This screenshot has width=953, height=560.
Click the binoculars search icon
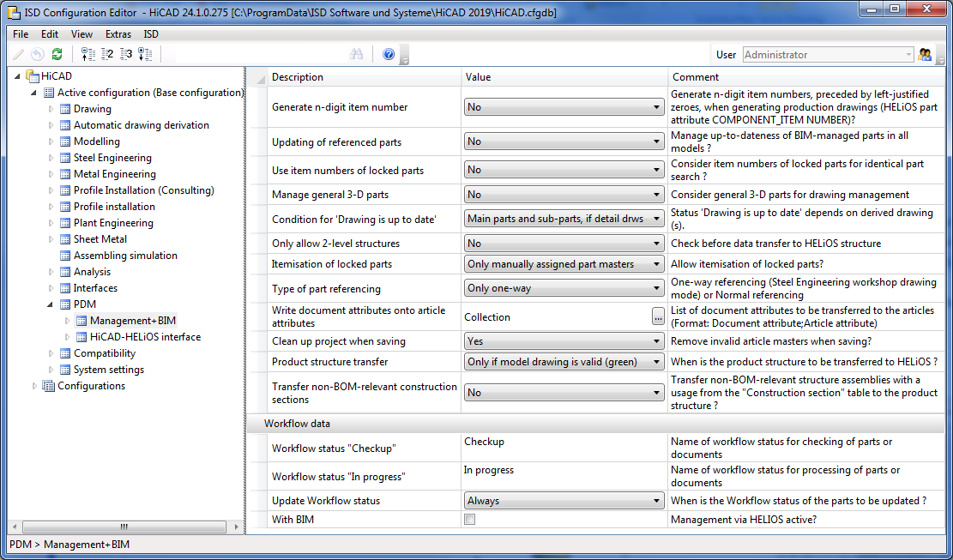click(357, 54)
